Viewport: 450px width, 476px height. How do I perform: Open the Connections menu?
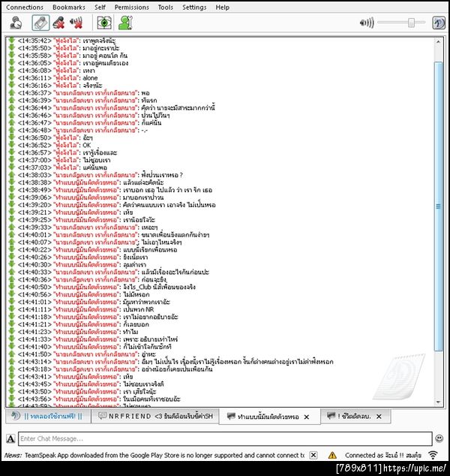pos(25,8)
